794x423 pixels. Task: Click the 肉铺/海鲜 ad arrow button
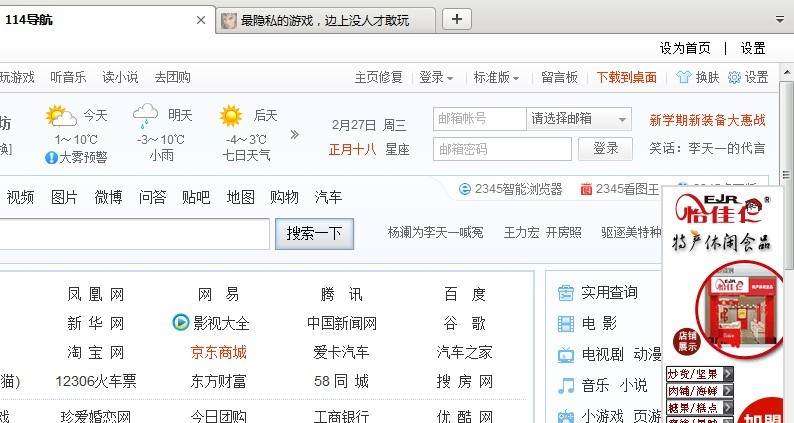click(x=728, y=391)
